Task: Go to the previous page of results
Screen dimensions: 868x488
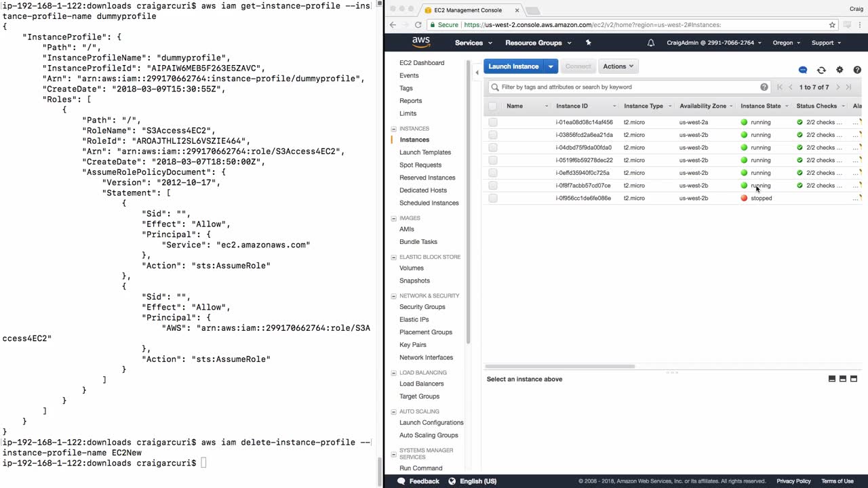Action: (791, 87)
